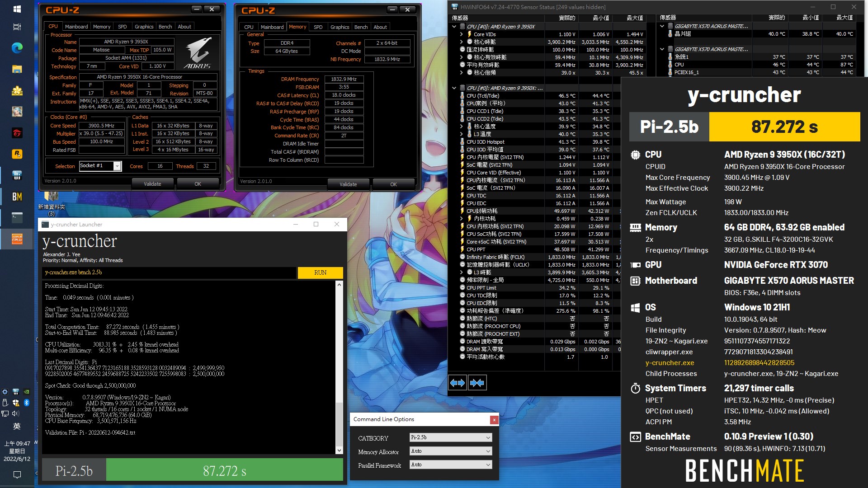Open Bluetooth tray icon
Image resolution: width=868 pixels, height=488 pixels.
point(27,403)
